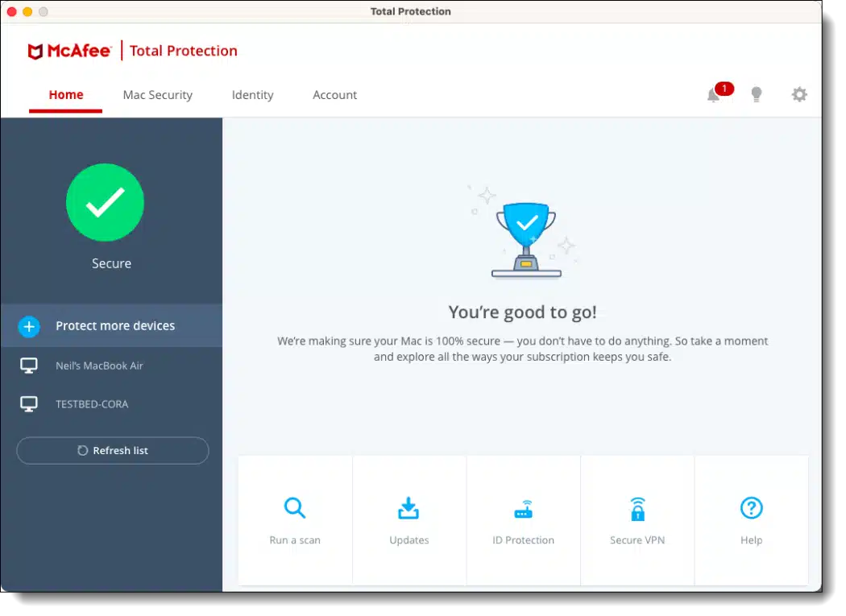Click the lightbulb tips icon
Viewport: 846px width, 616px height.
tap(757, 94)
